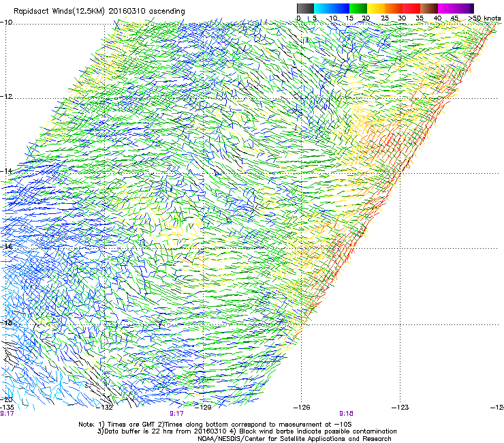
Task: Click the gray 0-5 knots legend swatch
Action: pos(305,8)
